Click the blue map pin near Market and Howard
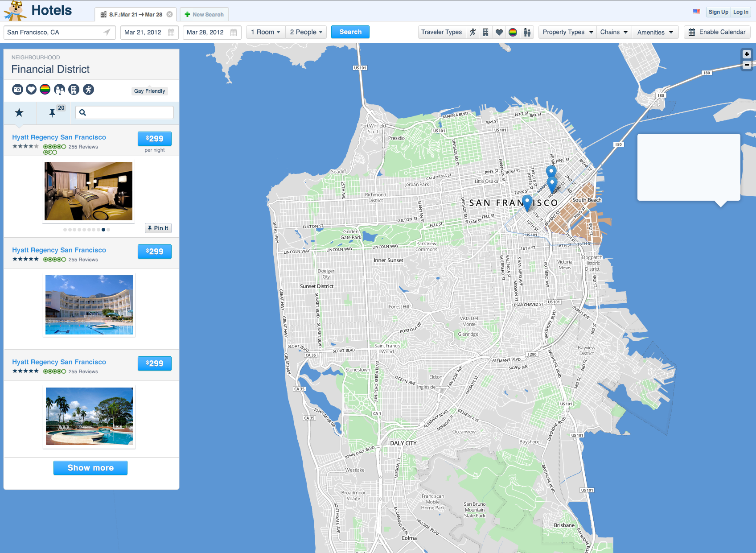This screenshot has height=553, width=756. pos(552,184)
